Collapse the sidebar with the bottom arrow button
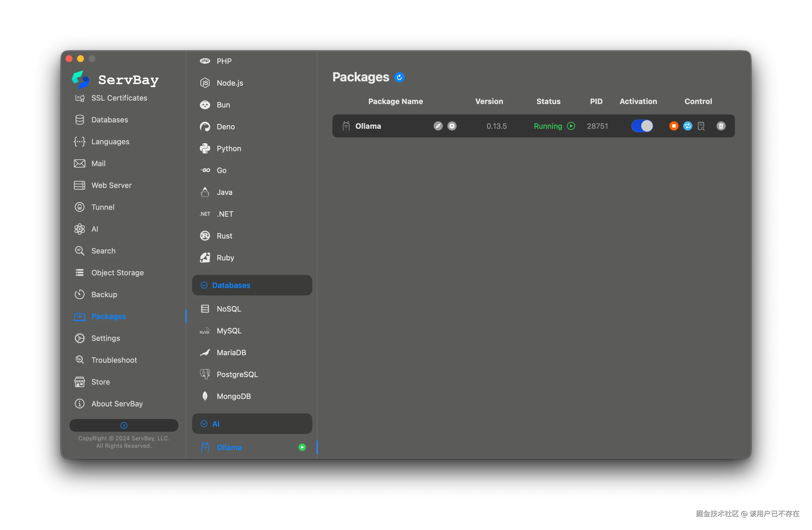The width and height of the screenshot is (812, 530). [124, 425]
